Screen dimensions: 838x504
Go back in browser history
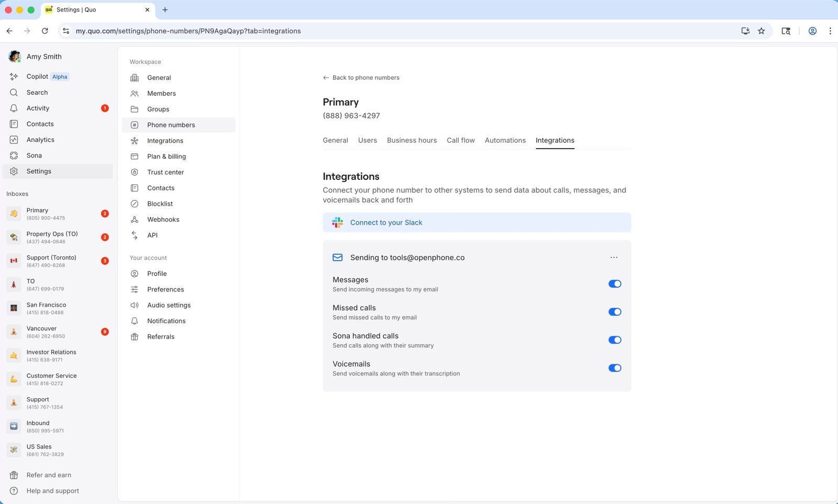click(9, 31)
